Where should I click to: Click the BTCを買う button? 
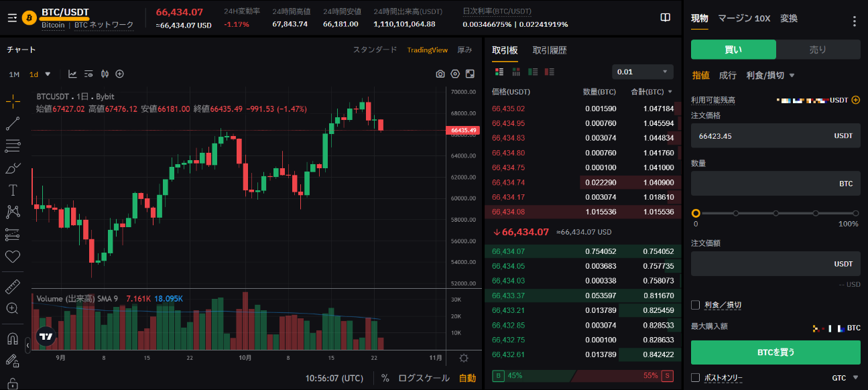(776, 352)
